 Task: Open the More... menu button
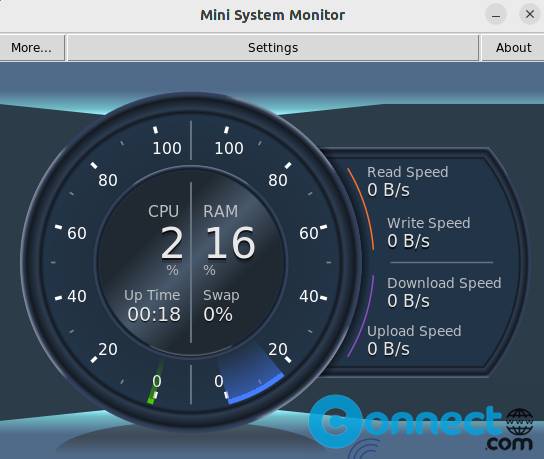32,48
